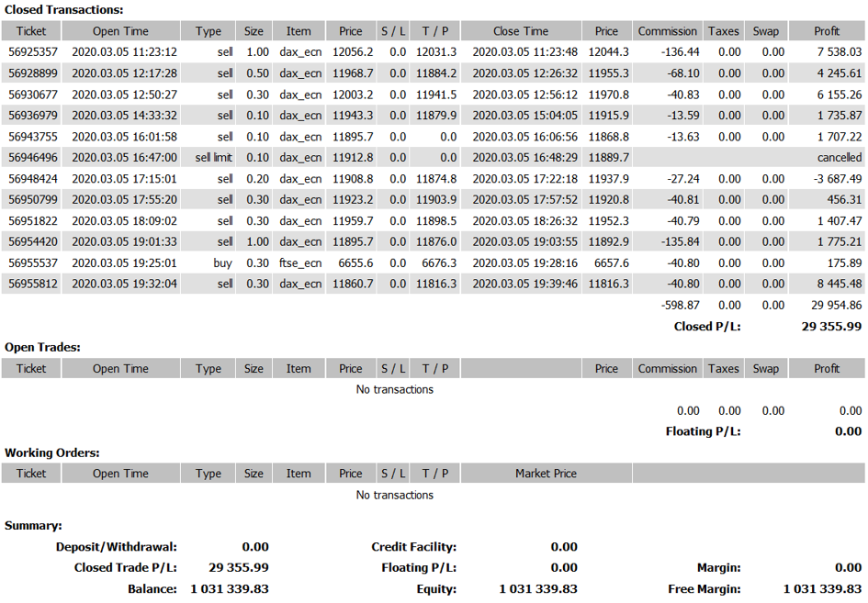Click profit value 7 538.03
Viewport: 868px width, 603px height.
pos(840,52)
